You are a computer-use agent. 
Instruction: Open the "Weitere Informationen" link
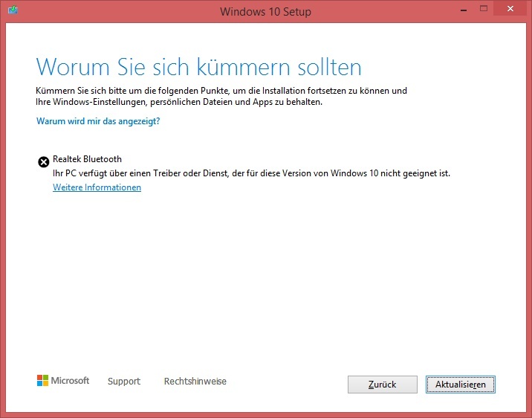pos(97,187)
